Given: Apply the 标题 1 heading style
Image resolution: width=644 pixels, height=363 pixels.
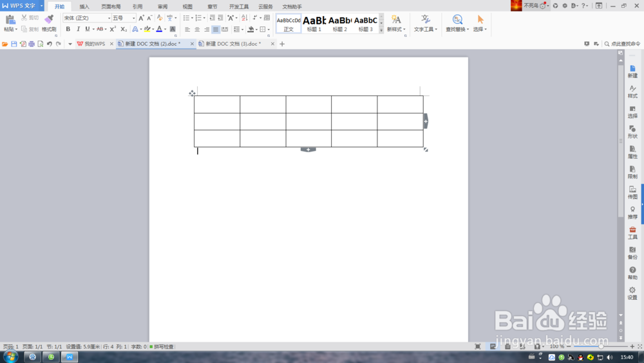Looking at the screenshot, I should [x=314, y=23].
